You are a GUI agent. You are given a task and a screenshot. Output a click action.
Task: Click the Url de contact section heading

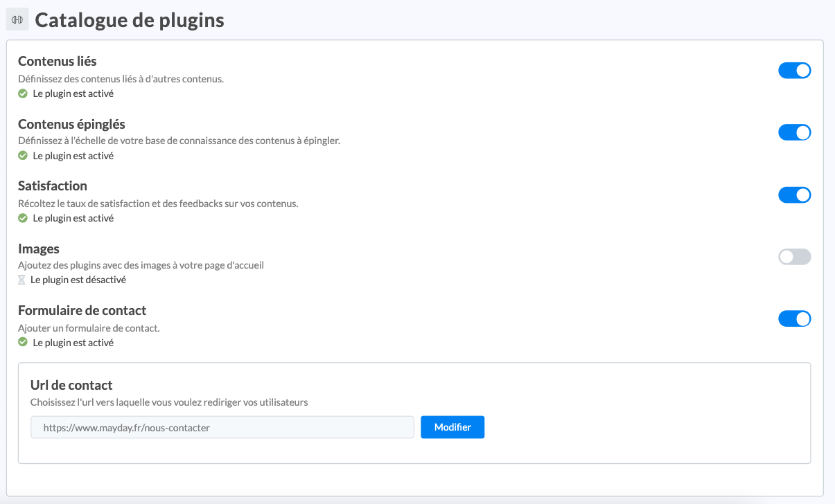click(71, 385)
